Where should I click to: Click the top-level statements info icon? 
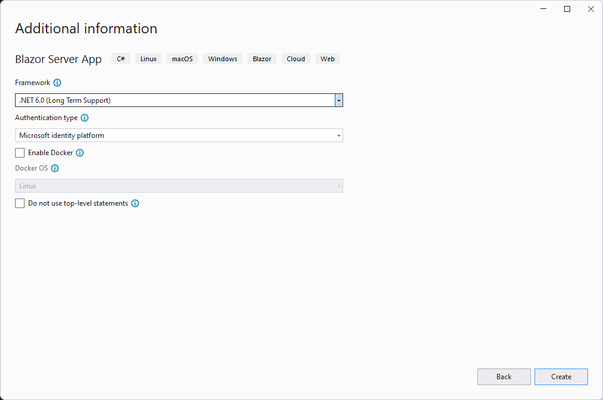coord(135,203)
